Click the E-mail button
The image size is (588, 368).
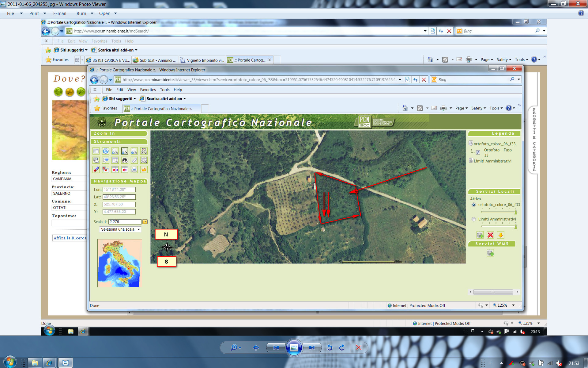click(60, 13)
